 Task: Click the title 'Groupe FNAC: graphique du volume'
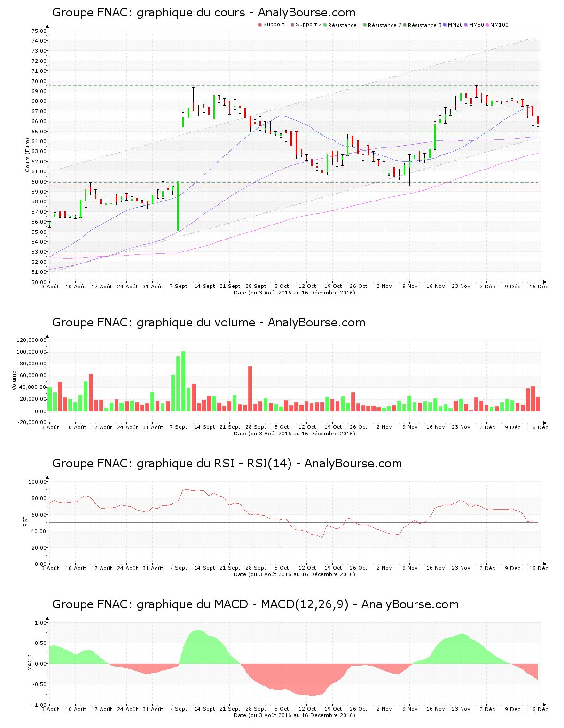(x=153, y=323)
